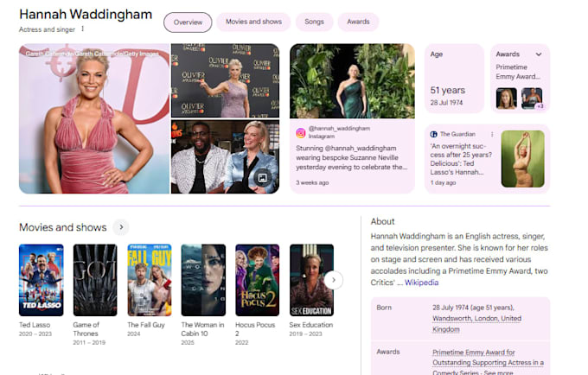Open the large pink dress photo
Screen dimensions: 588x375
tap(94, 118)
